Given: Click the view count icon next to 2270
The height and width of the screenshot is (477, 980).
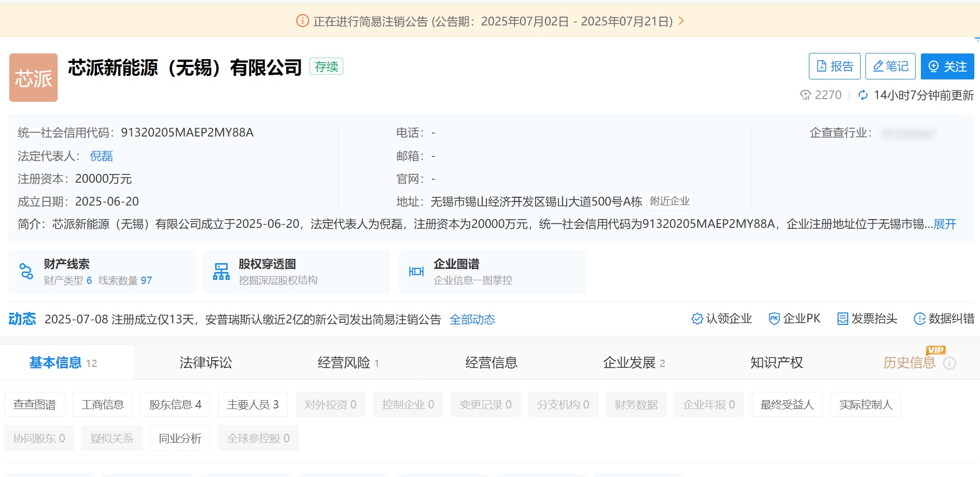Looking at the screenshot, I should (805, 95).
